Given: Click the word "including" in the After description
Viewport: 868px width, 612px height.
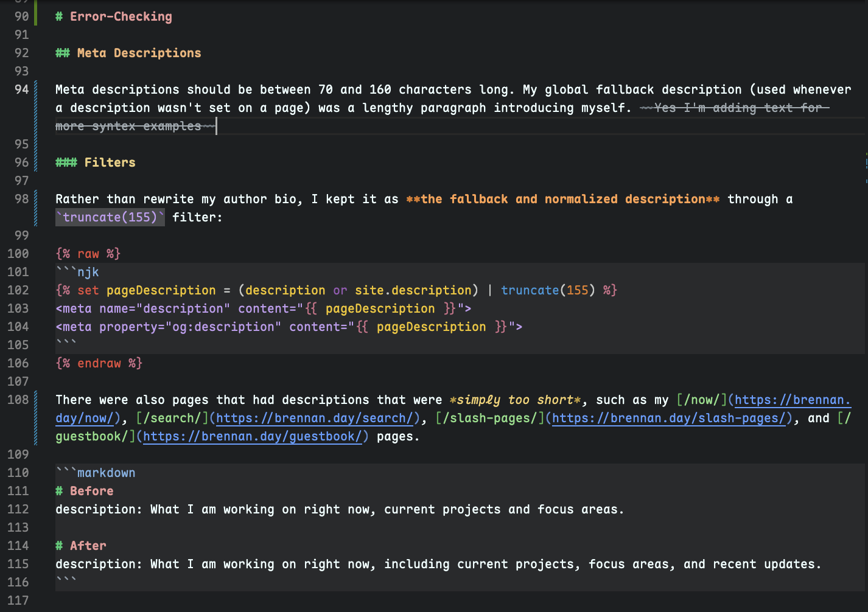Looking at the screenshot, I should click(417, 564).
